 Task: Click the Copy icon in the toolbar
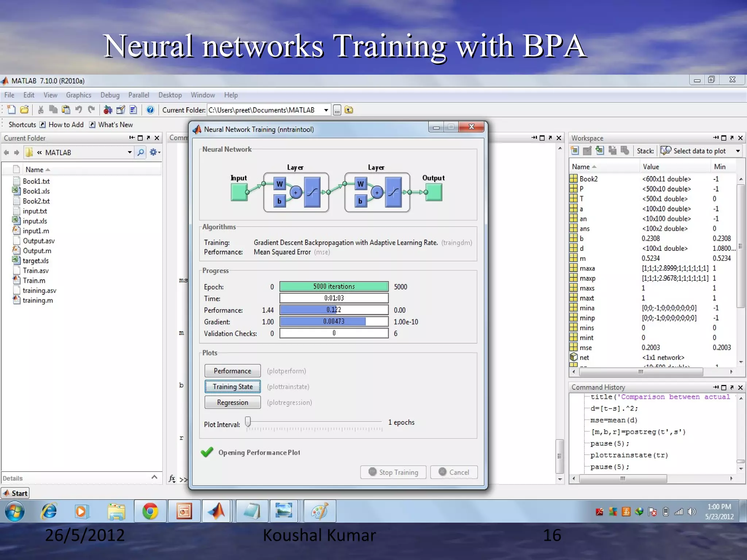pos(53,109)
